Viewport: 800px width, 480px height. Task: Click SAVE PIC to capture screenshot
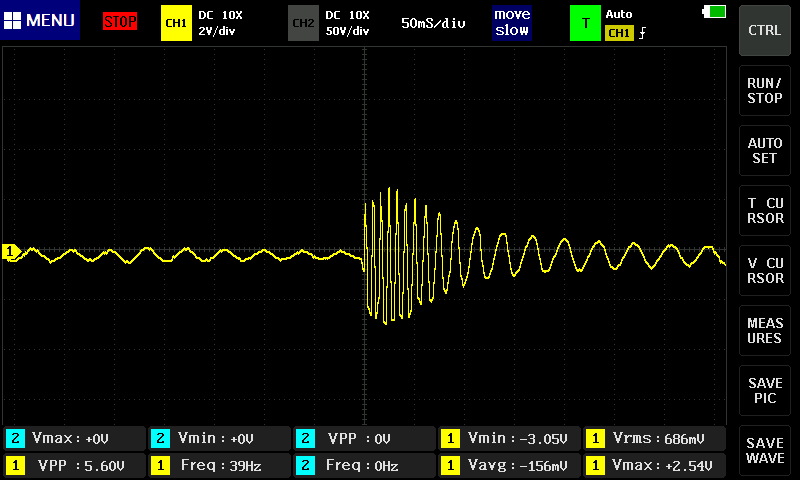click(x=765, y=390)
